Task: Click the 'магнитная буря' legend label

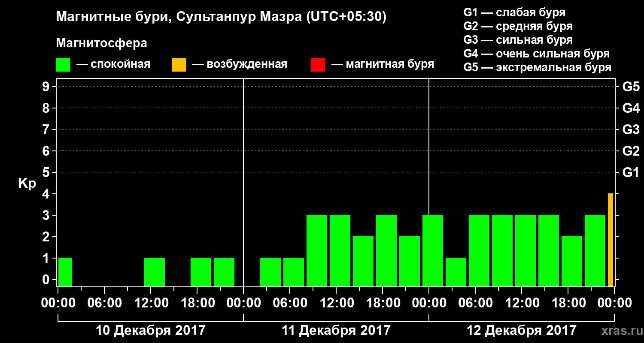Action: (x=390, y=65)
